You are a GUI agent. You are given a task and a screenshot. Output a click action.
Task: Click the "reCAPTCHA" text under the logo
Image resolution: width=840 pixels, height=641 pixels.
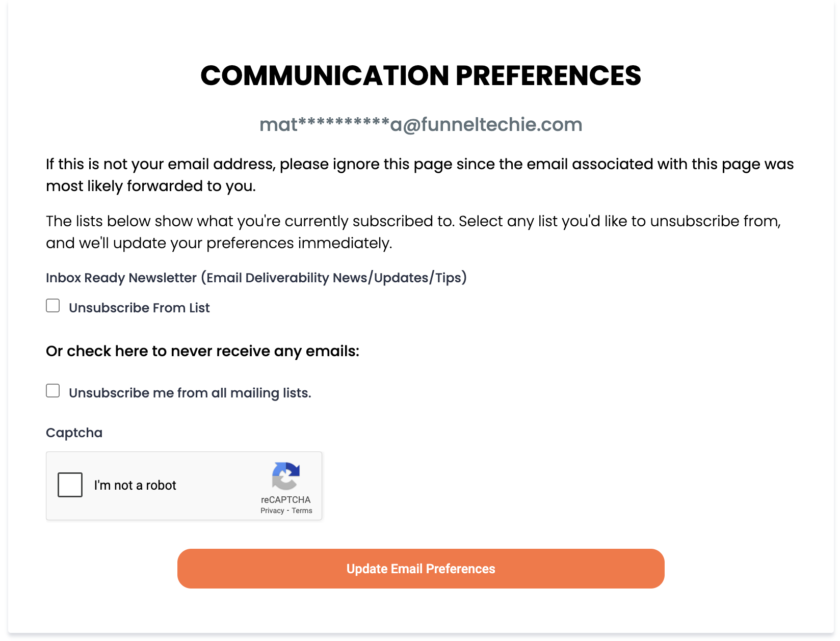click(x=285, y=499)
